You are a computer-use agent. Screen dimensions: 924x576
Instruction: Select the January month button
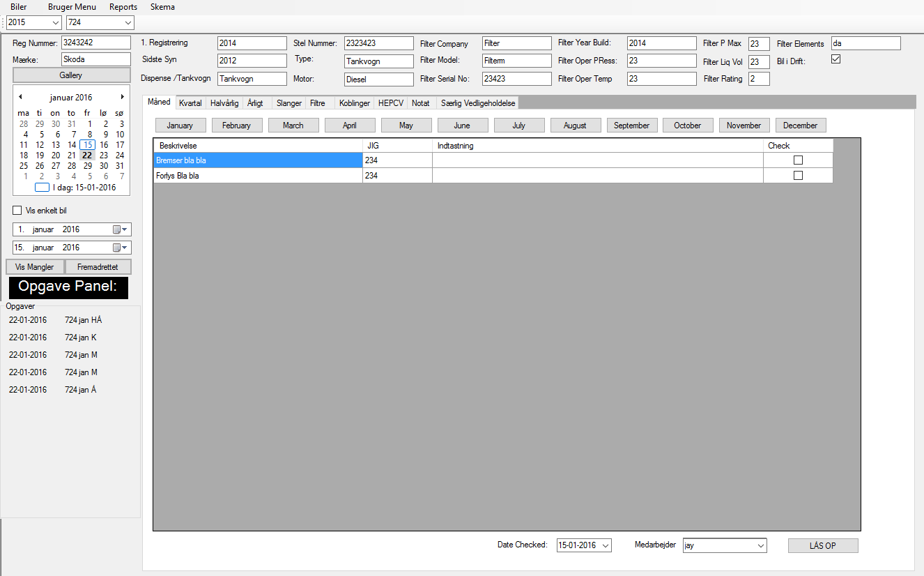(180, 126)
